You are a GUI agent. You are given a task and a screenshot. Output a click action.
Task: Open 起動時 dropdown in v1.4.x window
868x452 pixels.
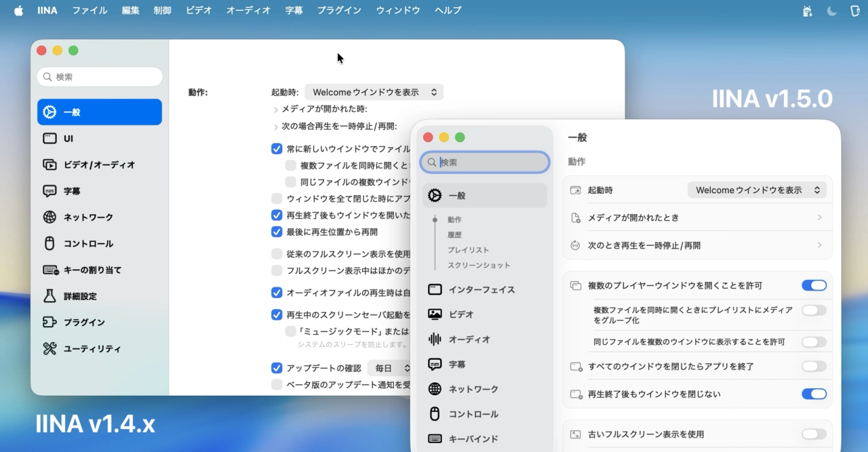pyautogui.click(x=374, y=92)
